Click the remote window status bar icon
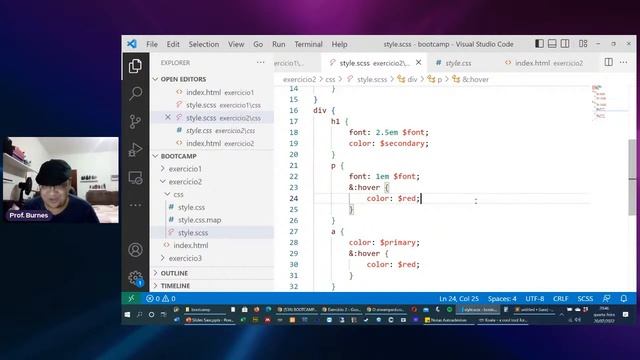Screen dimensions: 640x360 [x=131, y=298]
